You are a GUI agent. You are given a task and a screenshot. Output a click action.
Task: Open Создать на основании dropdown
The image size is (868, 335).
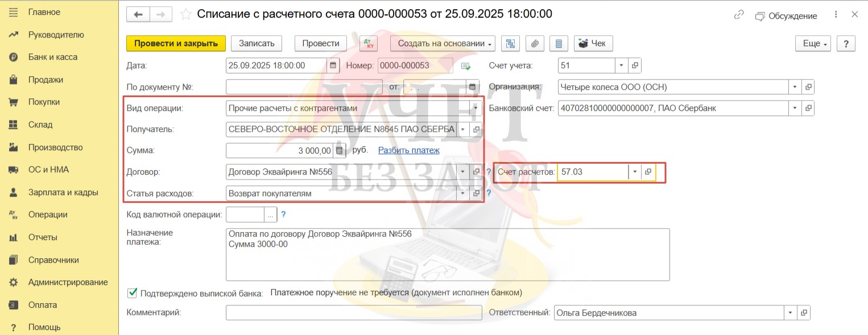click(x=443, y=43)
